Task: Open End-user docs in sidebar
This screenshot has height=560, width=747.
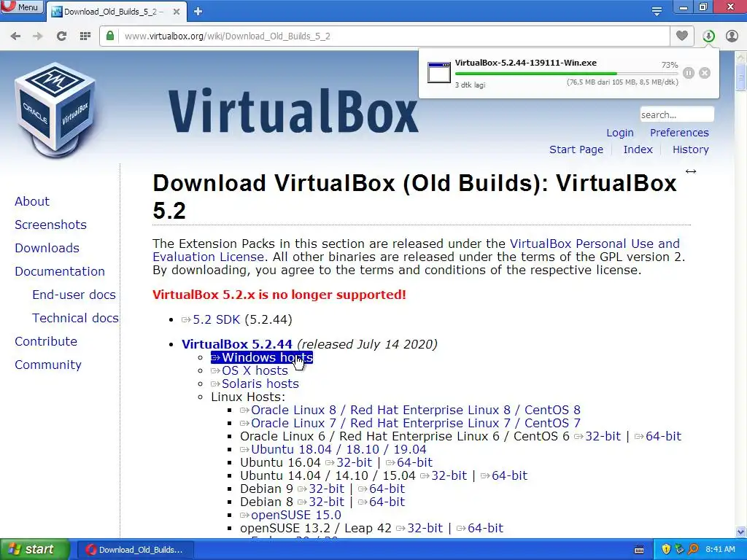Action: click(74, 295)
